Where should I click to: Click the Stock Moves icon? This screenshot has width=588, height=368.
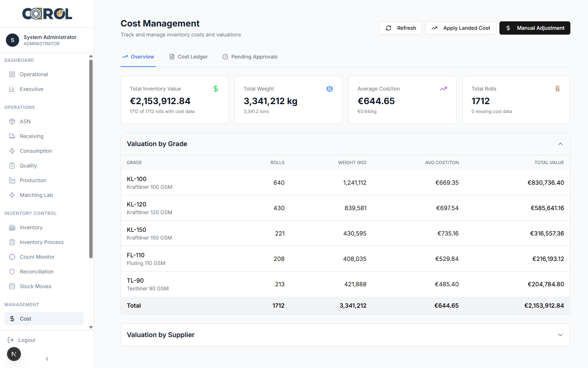point(12,286)
